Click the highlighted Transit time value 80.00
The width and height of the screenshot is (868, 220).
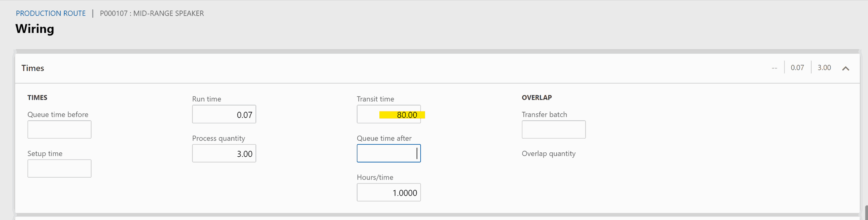tap(407, 115)
